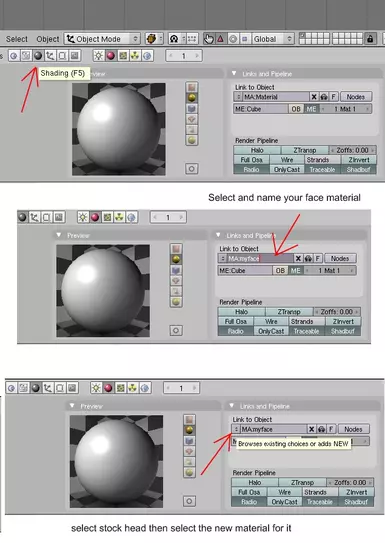Click Nodes button in middle panel
Screen dimensions: 385x543
coord(340,258)
